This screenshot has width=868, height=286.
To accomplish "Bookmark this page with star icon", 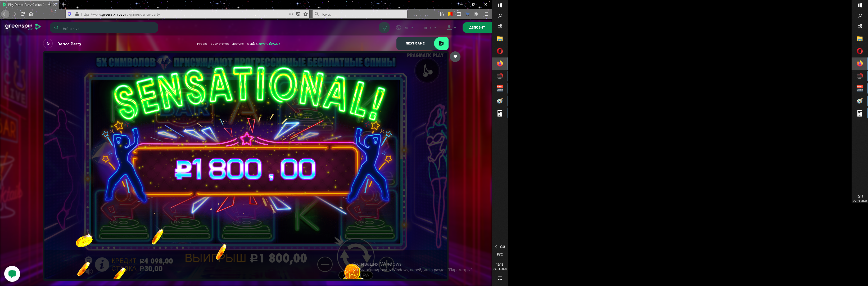I will (306, 14).
